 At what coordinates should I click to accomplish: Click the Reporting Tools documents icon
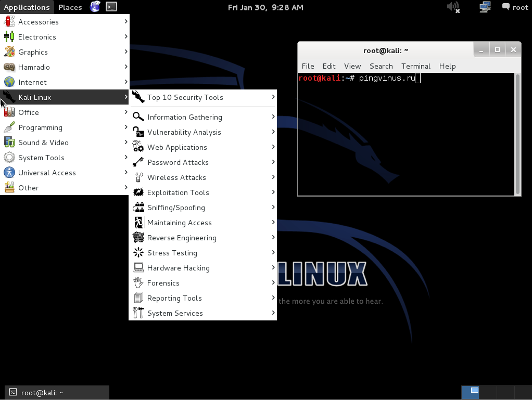pos(138,298)
